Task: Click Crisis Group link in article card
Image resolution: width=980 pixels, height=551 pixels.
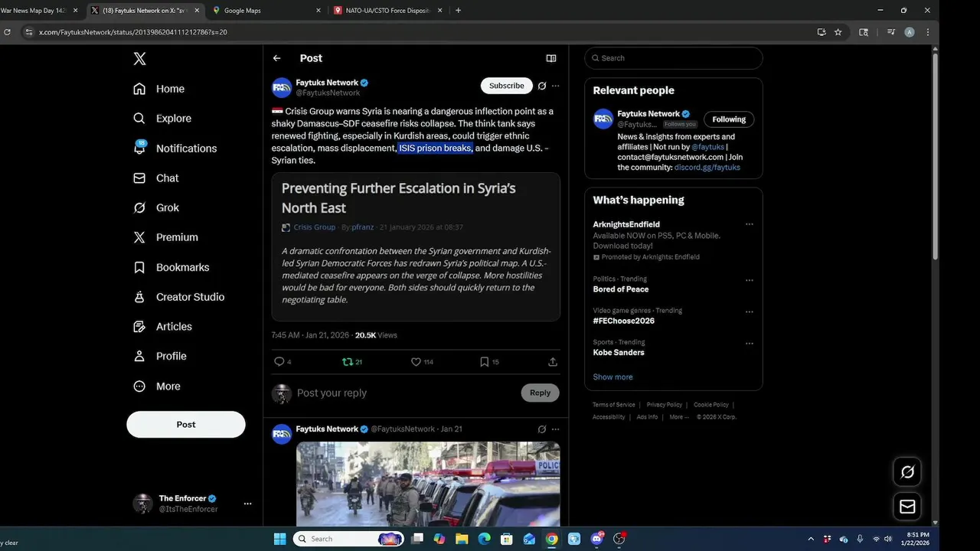Action: [315, 227]
